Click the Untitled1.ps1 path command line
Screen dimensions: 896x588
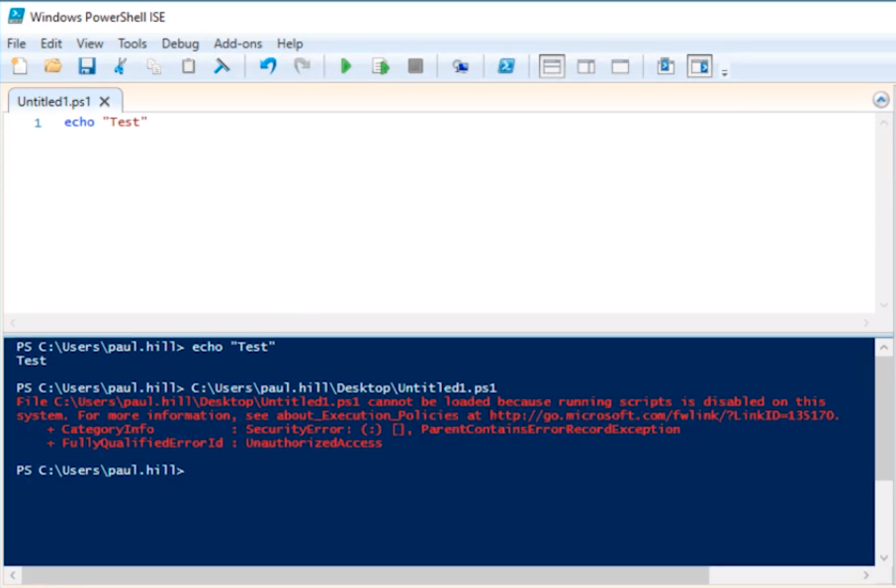tap(256, 387)
